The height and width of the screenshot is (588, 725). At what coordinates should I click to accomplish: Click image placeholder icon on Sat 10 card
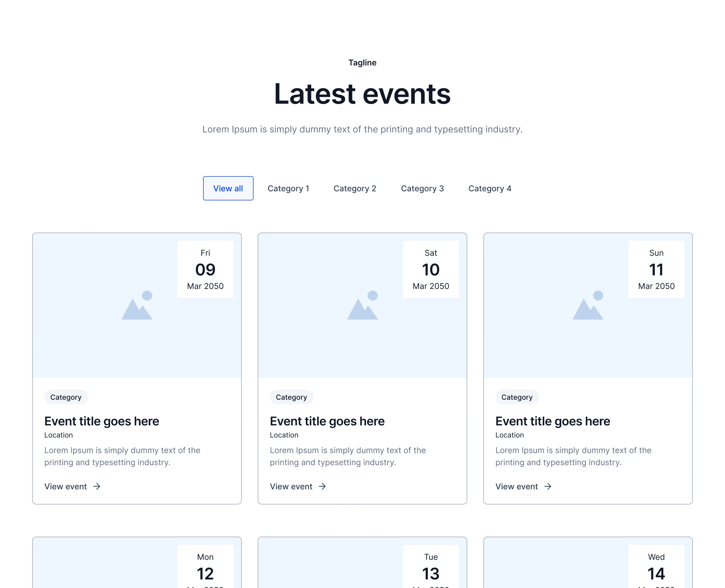click(x=362, y=305)
